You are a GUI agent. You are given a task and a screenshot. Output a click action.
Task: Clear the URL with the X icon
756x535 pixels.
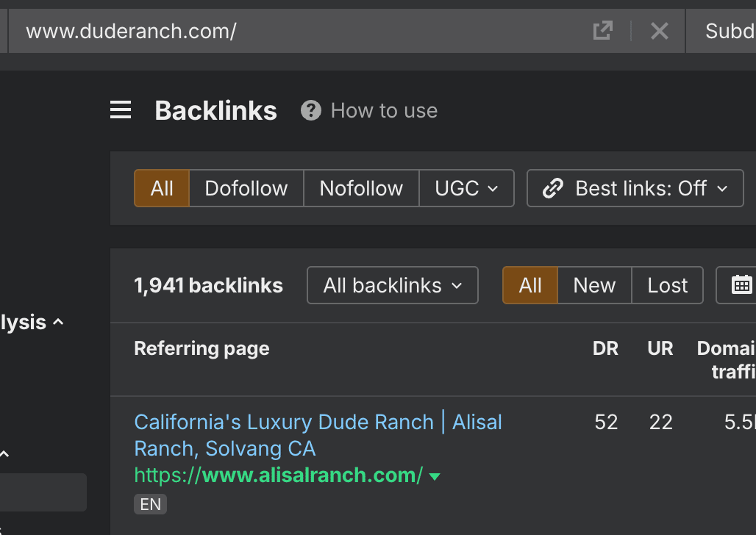point(660,31)
